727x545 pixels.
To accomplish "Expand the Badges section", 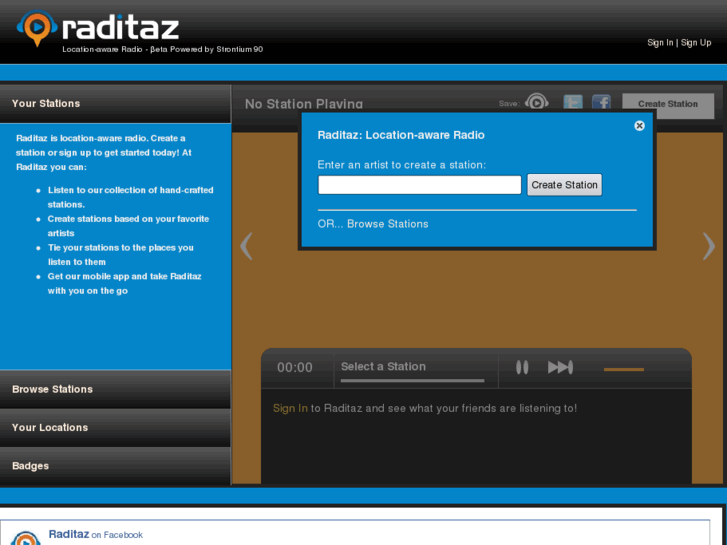I will tap(115, 466).
